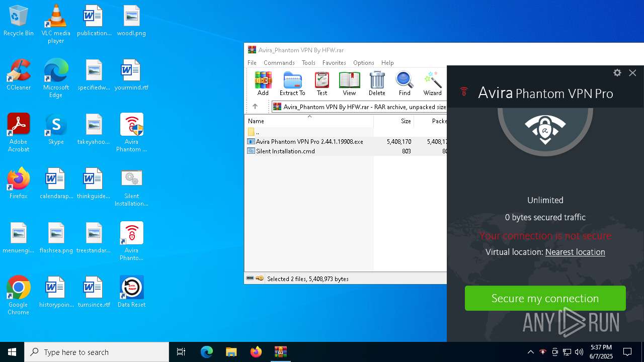The height and width of the screenshot is (362, 644).
Task: Select flashsea.png file on desktop
Action: [x=56, y=238]
